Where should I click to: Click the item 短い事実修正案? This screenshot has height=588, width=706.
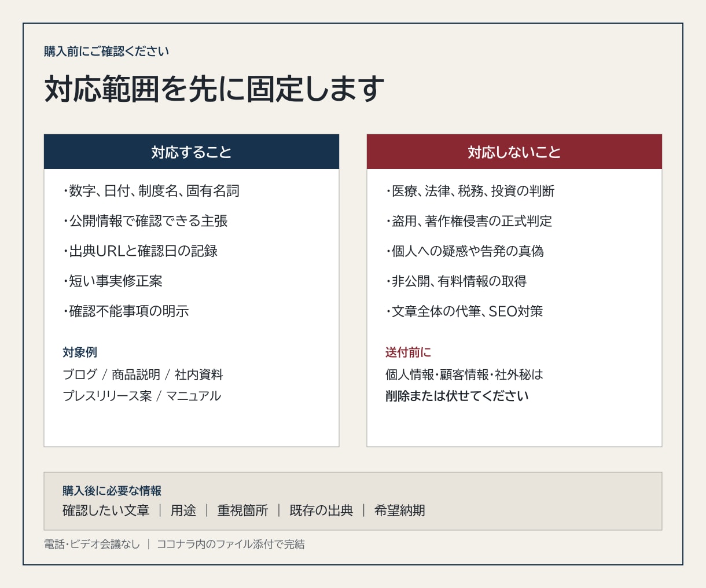pyautogui.click(x=113, y=281)
